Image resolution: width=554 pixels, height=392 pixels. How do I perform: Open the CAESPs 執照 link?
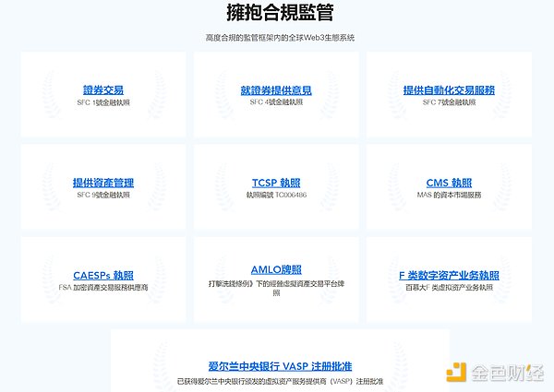click(103, 275)
